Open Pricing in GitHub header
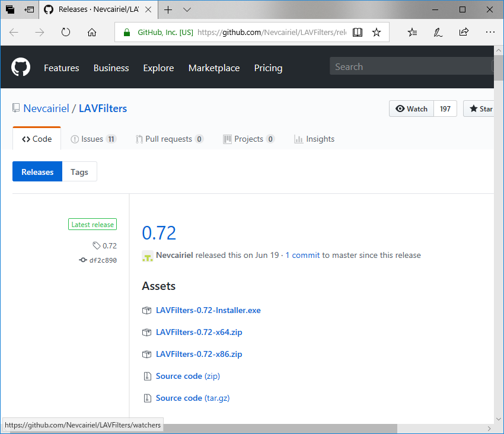 coord(269,68)
